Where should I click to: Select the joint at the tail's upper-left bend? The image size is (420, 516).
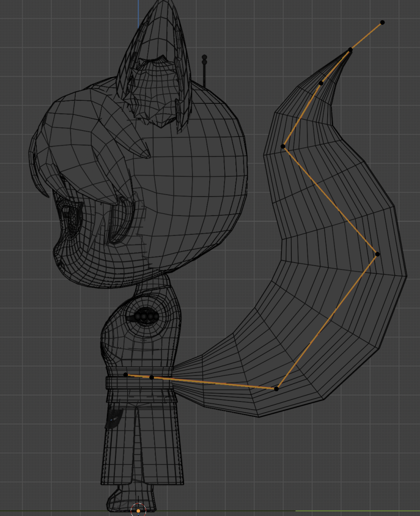283,147
